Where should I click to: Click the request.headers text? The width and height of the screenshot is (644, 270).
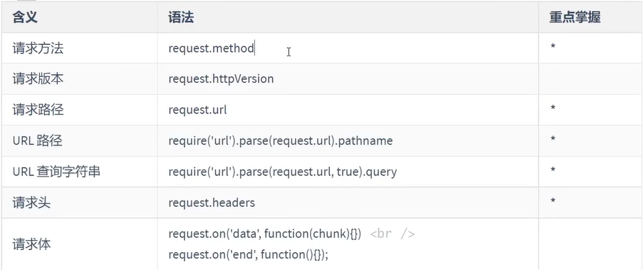[x=212, y=202]
